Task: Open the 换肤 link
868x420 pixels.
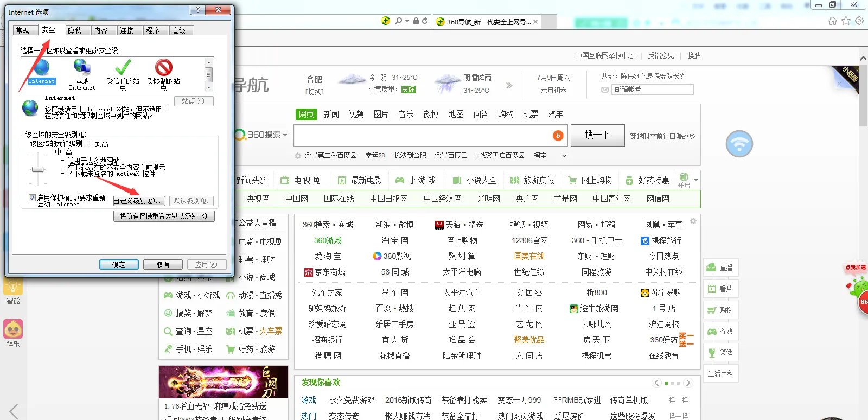Action: 694,55
